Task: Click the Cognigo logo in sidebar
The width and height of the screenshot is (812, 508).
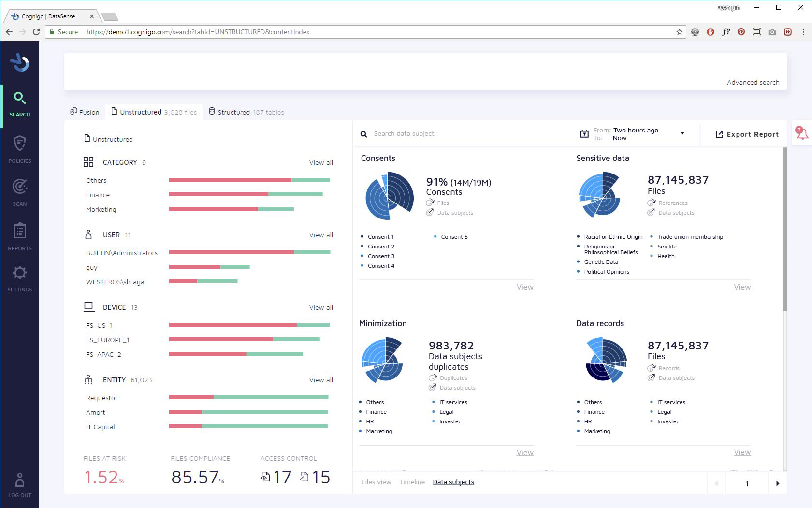Action: (x=20, y=62)
